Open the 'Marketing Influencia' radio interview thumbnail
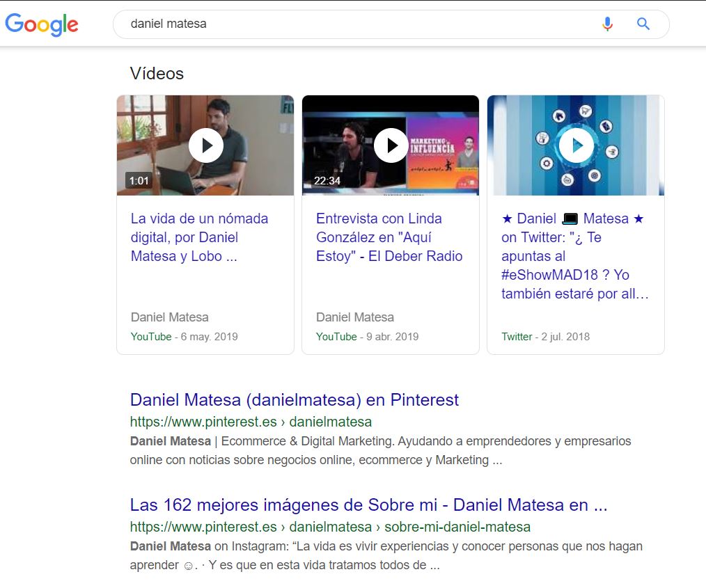Image resolution: width=706 pixels, height=588 pixels. click(391, 145)
